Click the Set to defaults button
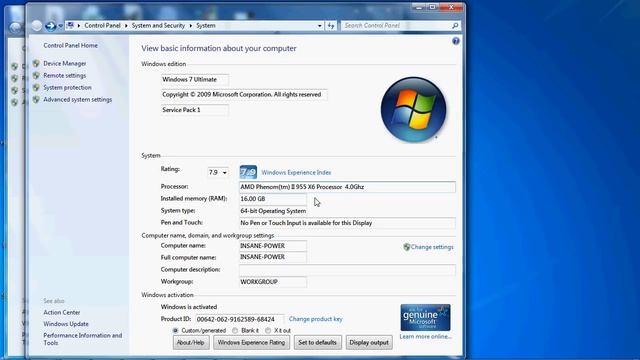Viewport: 640px width, 360px height. [318, 342]
